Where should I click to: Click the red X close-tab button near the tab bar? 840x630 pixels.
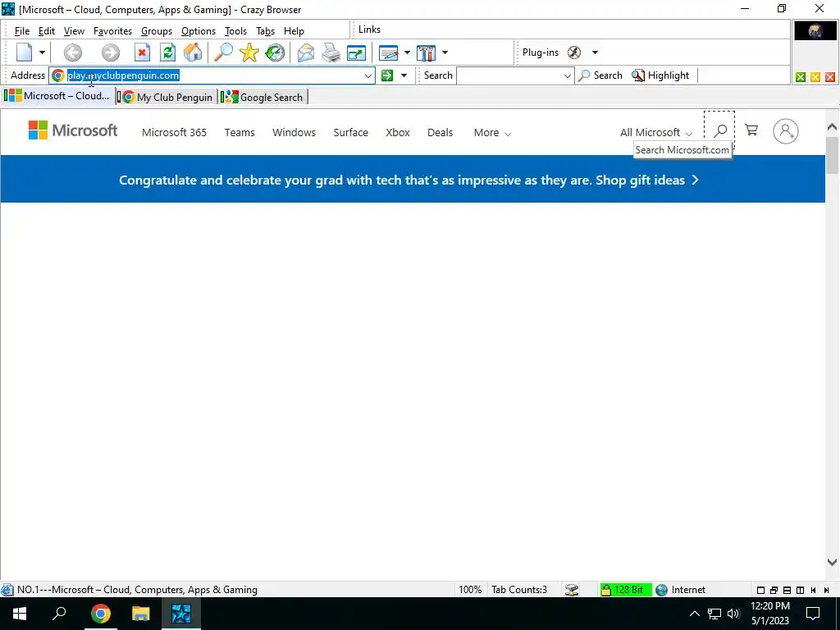830,77
